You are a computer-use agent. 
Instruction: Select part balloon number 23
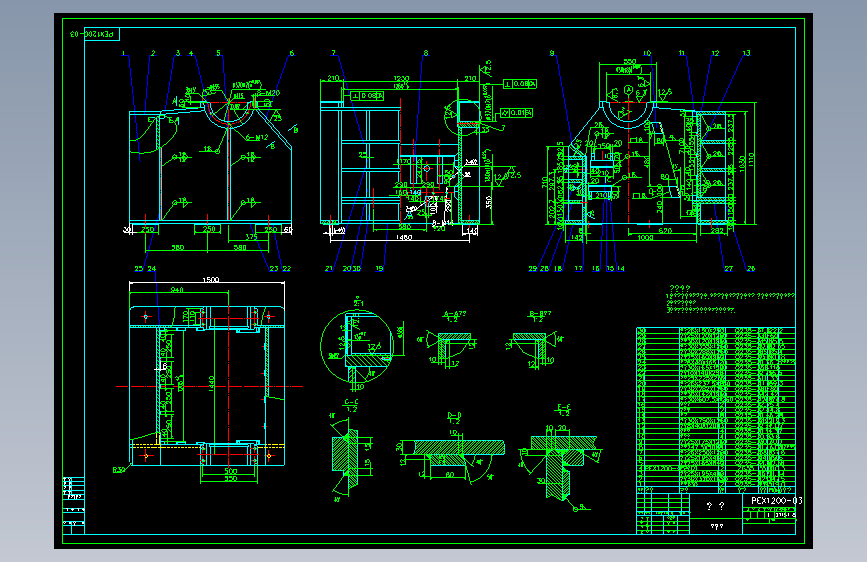pyautogui.click(x=274, y=269)
